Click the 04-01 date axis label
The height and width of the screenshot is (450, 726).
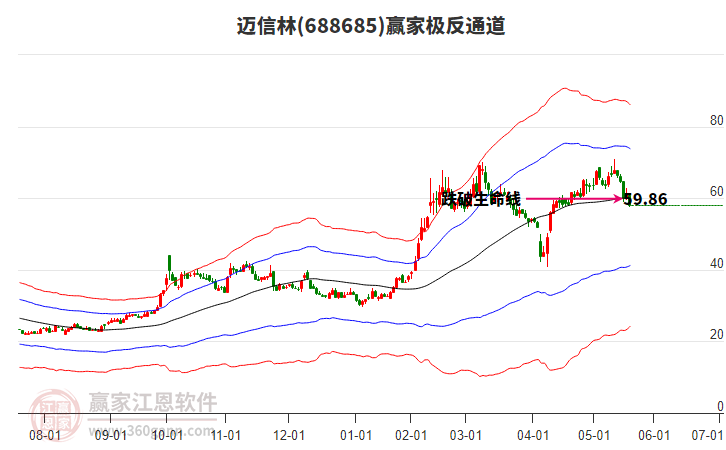coord(533,435)
